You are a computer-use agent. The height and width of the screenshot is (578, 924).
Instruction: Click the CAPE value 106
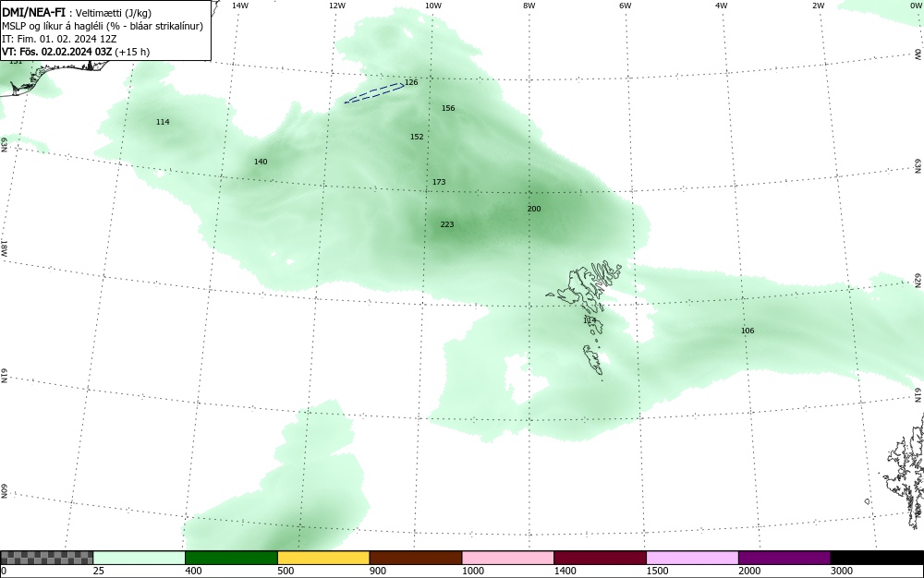point(748,331)
